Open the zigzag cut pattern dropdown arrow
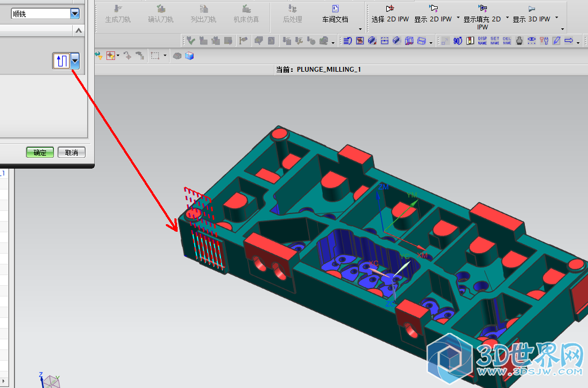588x388 pixels. pyautogui.click(x=75, y=61)
